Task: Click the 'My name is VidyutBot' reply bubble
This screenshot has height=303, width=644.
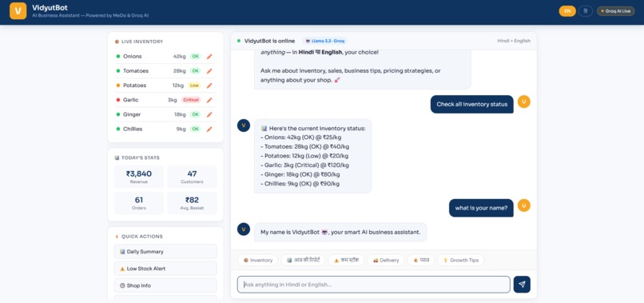Action: click(x=340, y=233)
